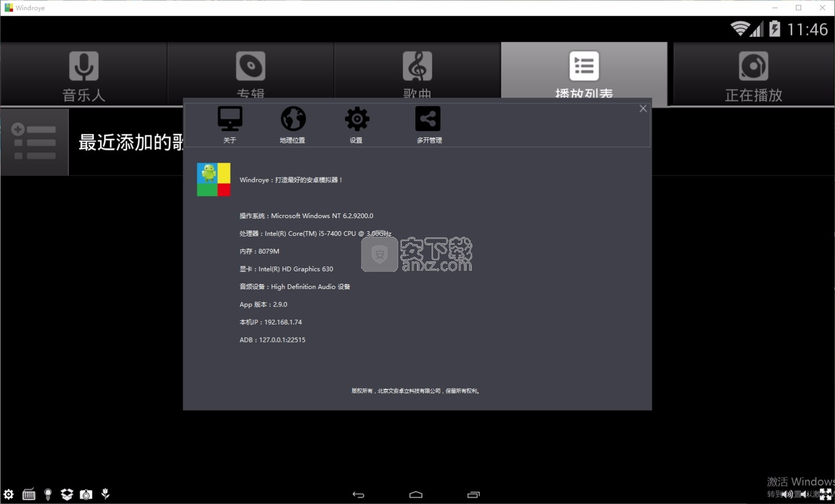
Task: Open the 关于 (About) monitor icon
Action: [230, 119]
